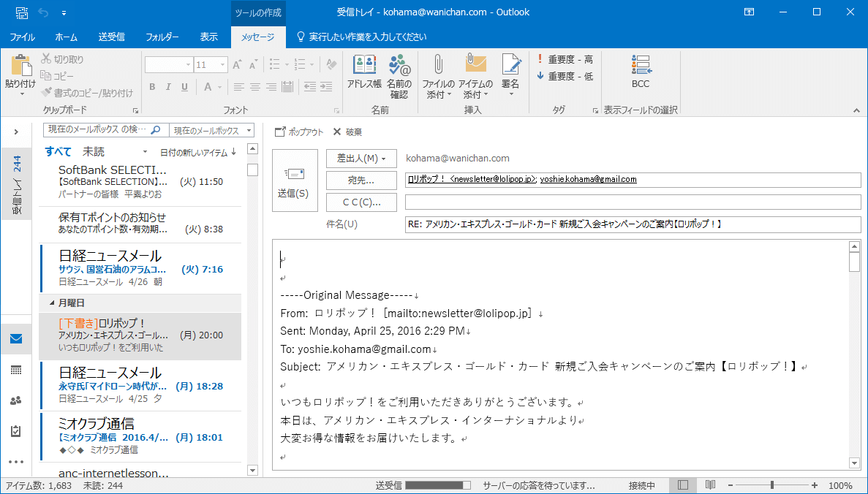Show the BCC field

click(x=641, y=72)
